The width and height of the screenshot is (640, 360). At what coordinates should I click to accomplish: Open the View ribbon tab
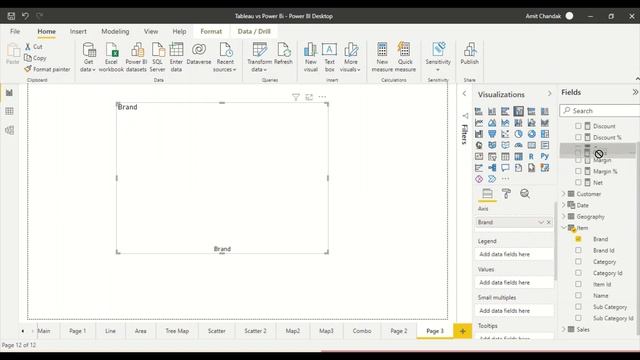151,31
